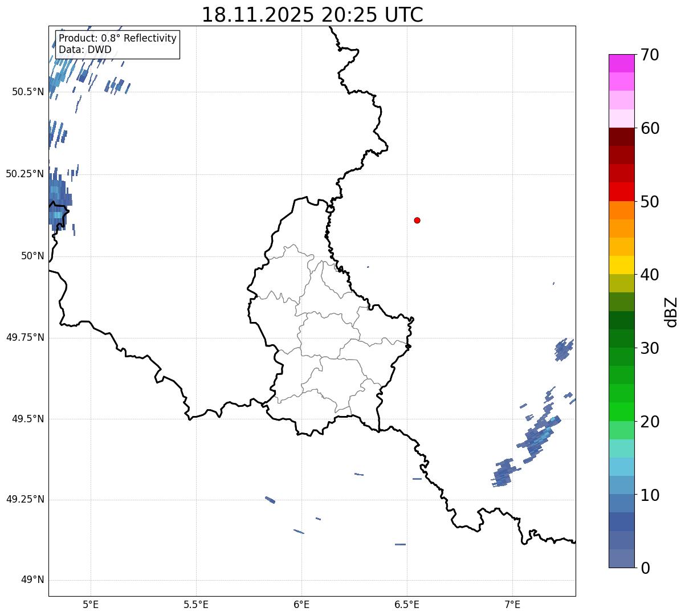Screen dimensions: 685x616
Task: Click the title 18.11.2025 20:25 UTC
Action: click(x=312, y=15)
